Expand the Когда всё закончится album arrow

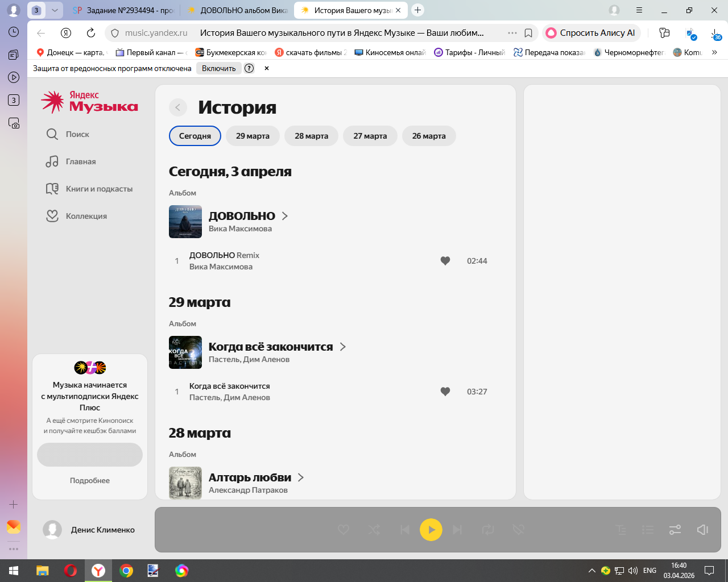tap(342, 347)
